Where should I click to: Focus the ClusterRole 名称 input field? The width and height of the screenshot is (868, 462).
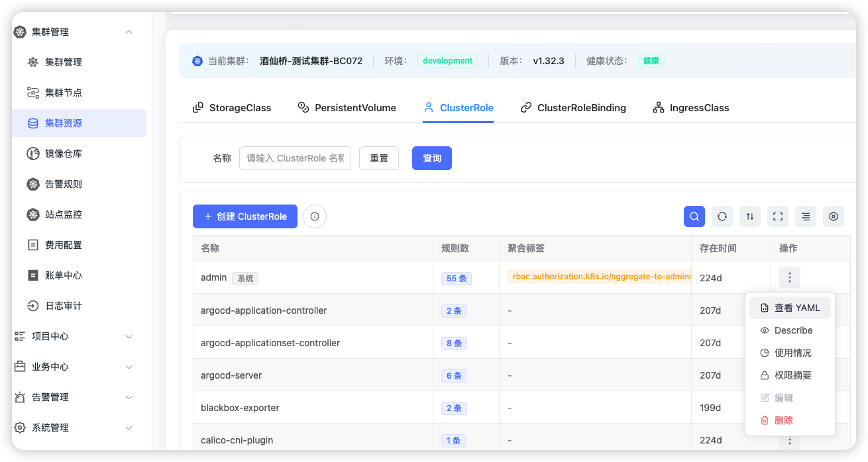(x=295, y=158)
